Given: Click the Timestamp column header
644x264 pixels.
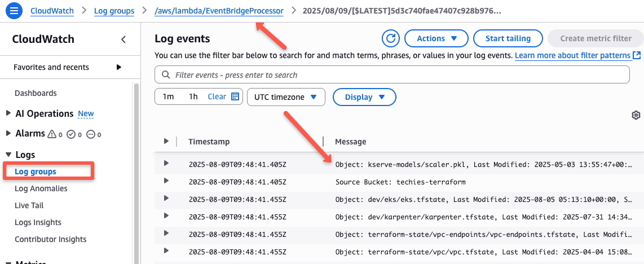Looking at the screenshot, I should point(209,142).
